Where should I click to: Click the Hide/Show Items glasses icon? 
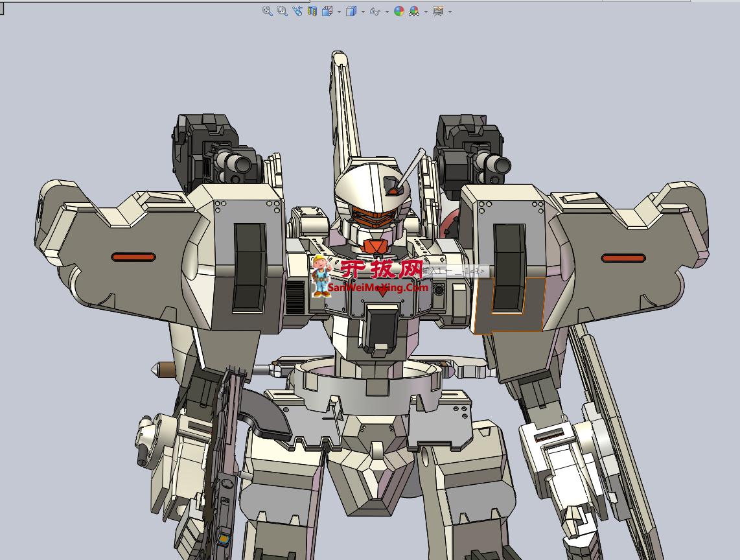375,11
